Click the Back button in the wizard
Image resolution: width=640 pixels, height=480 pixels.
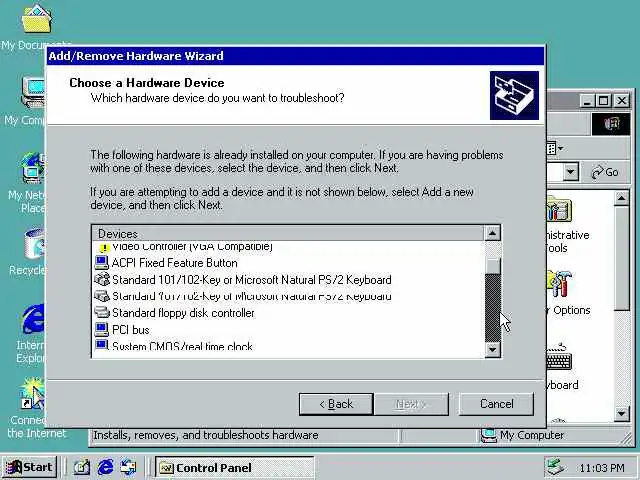tap(336, 404)
